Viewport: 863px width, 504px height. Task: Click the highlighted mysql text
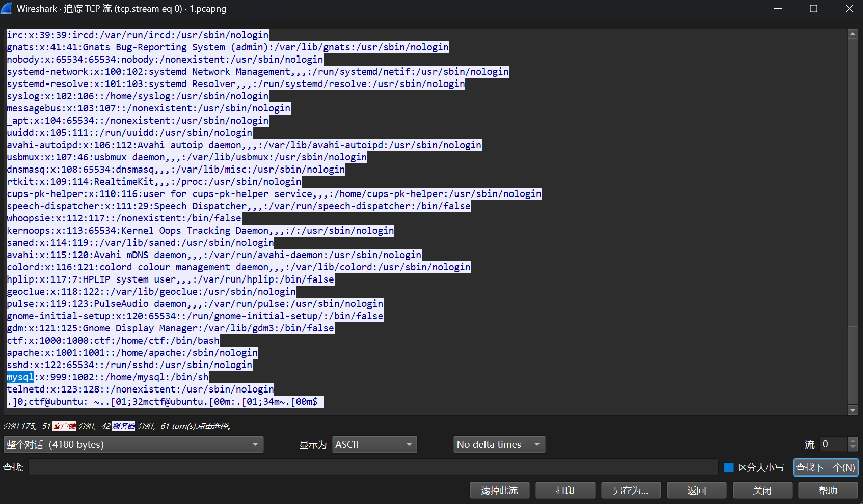tap(20, 377)
